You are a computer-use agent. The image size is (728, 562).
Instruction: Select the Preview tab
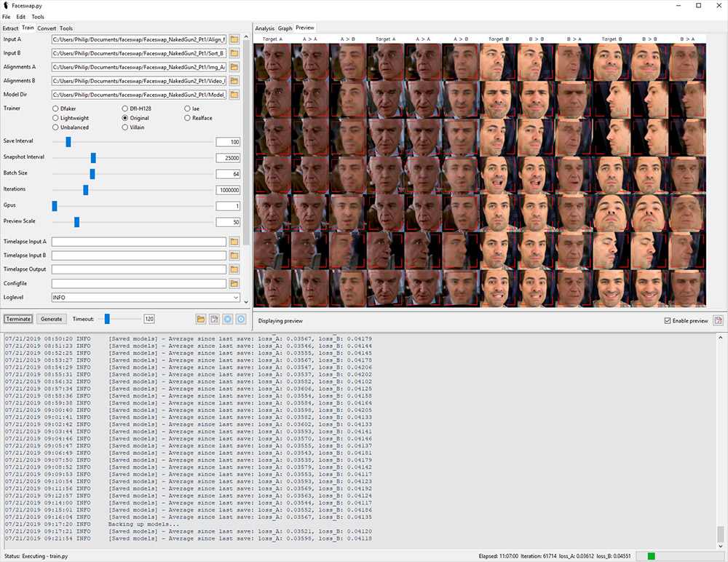click(304, 28)
